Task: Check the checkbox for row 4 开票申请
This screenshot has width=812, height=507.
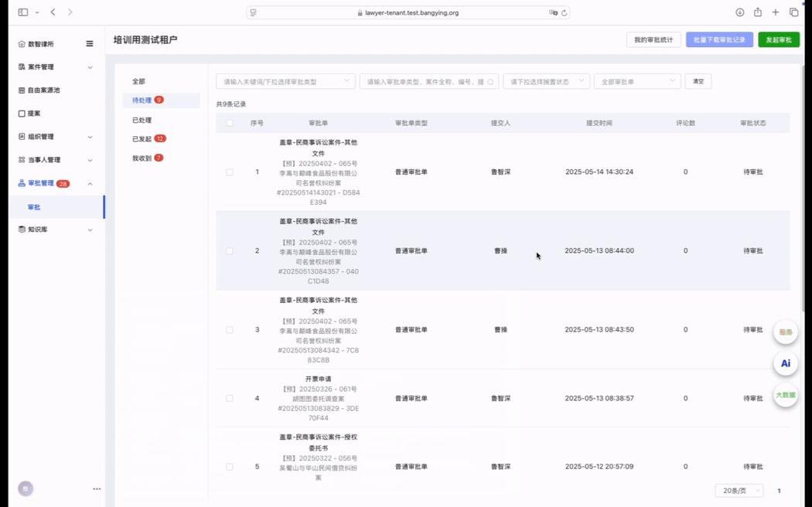Action: (230, 398)
